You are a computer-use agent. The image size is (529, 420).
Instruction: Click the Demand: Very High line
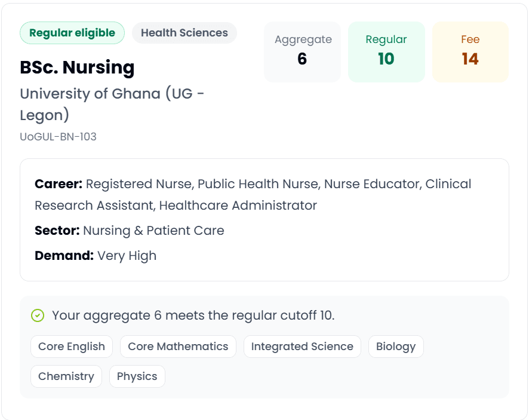tap(96, 256)
